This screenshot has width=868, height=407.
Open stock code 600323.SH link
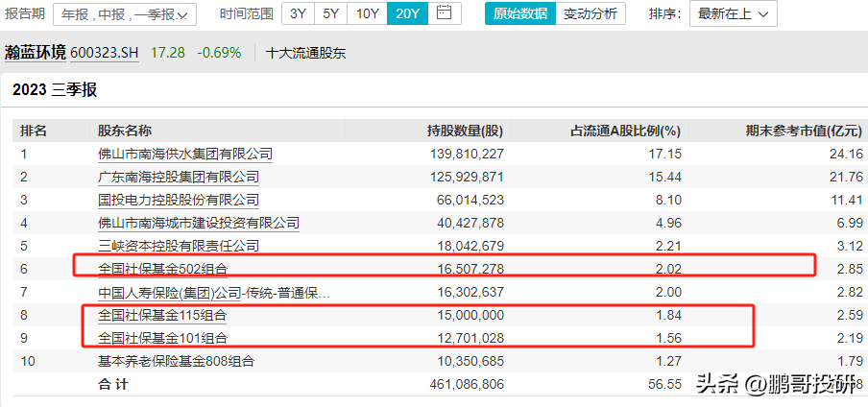click(105, 53)
